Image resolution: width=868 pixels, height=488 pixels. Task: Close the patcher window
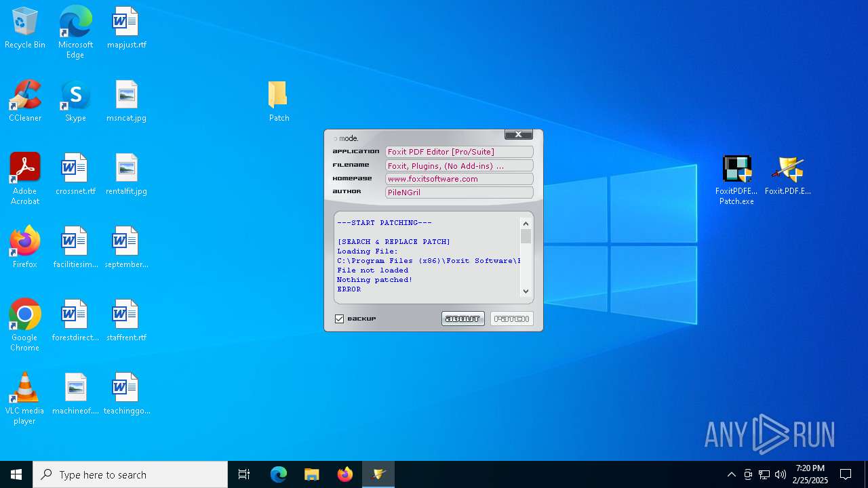518,134
